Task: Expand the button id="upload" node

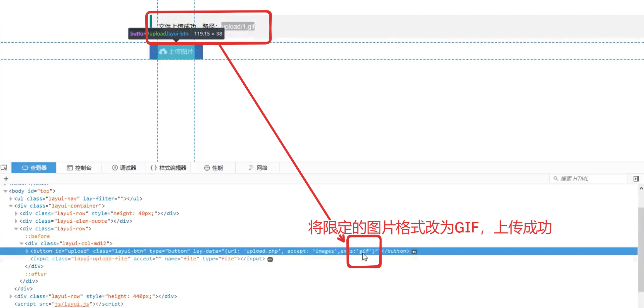Action: pos(27,251)
